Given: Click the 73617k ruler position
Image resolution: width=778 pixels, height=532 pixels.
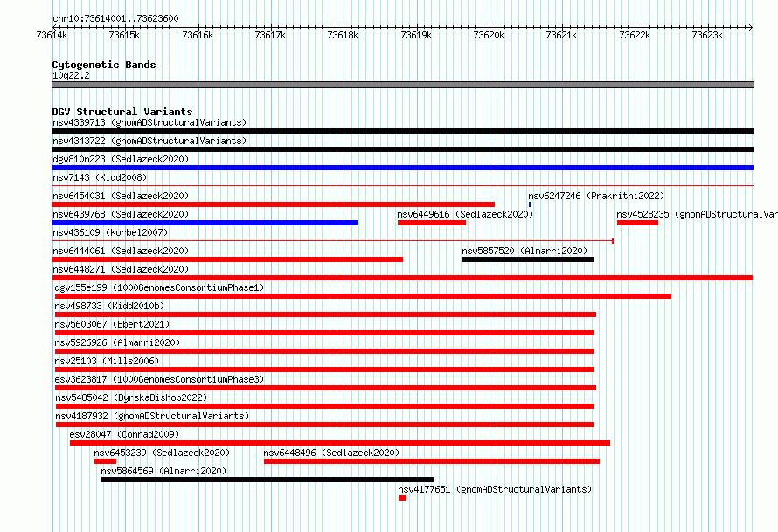Looking at the screenshot, I should coord(270,35).
